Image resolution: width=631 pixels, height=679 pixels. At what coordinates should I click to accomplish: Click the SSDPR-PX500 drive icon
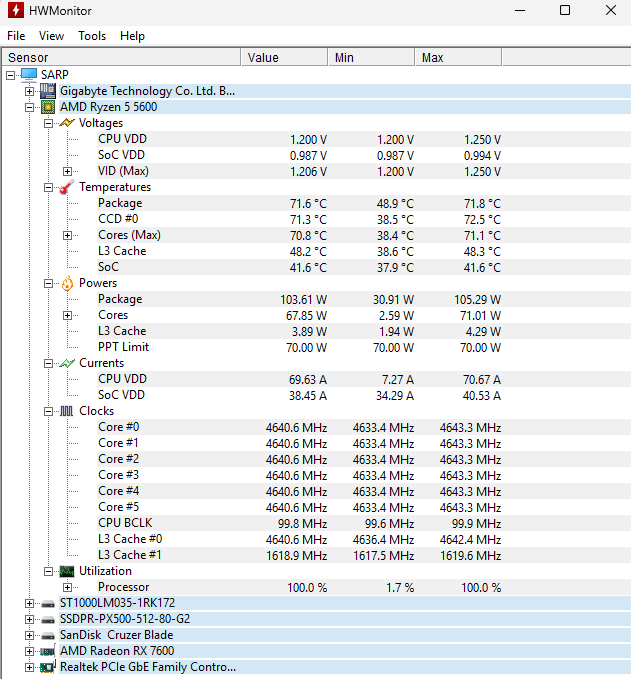(x=48, y=620)
